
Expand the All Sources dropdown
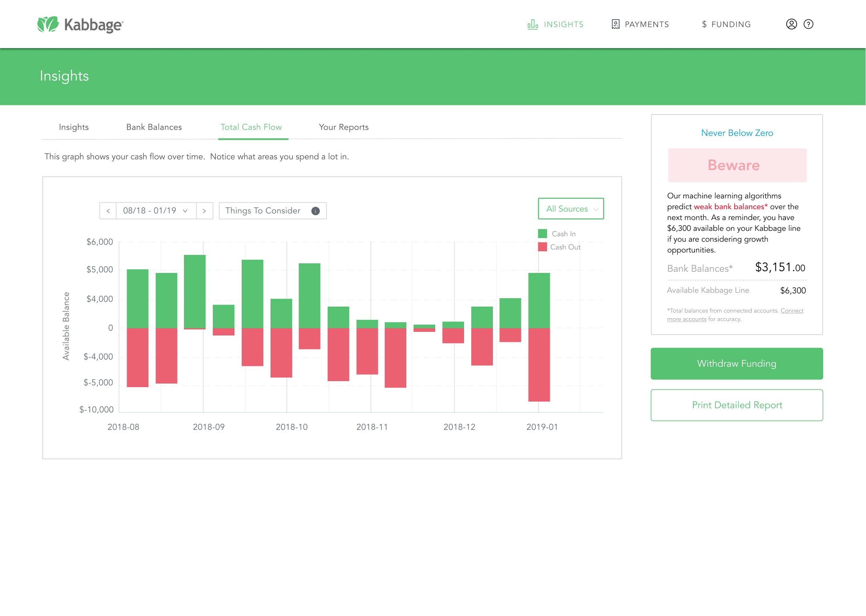pyautogui.click(x=571, y=209)
